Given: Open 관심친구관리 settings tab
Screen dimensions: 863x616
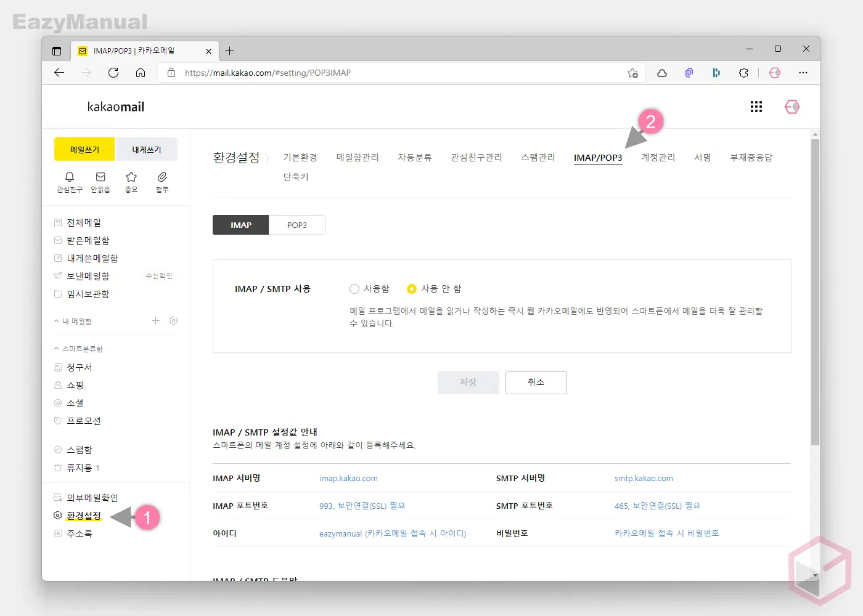Looking at the screenshot, I should click(x=476, y=158).
